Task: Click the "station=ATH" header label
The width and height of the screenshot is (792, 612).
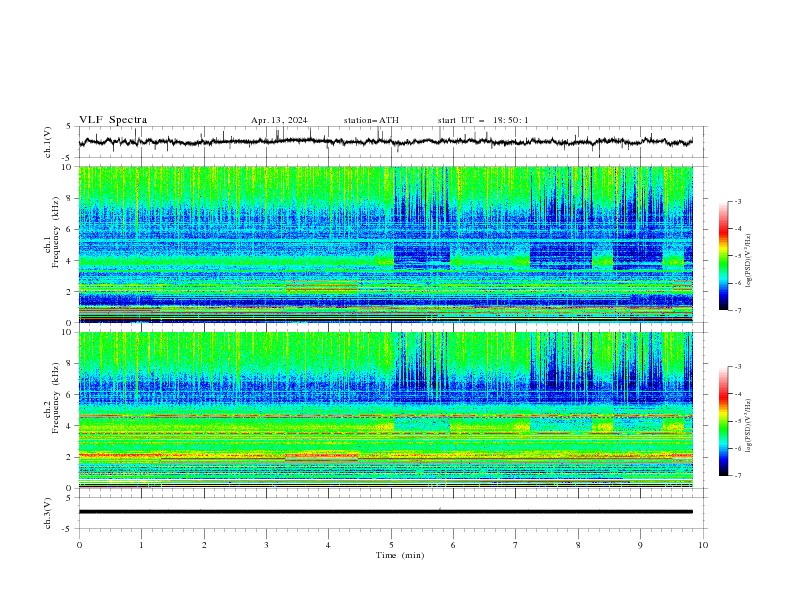Action: coord(371,120)
